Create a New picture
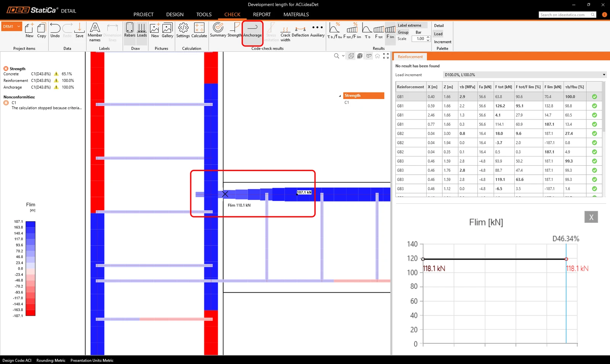The image size is (610, 364). pos(155,30)
